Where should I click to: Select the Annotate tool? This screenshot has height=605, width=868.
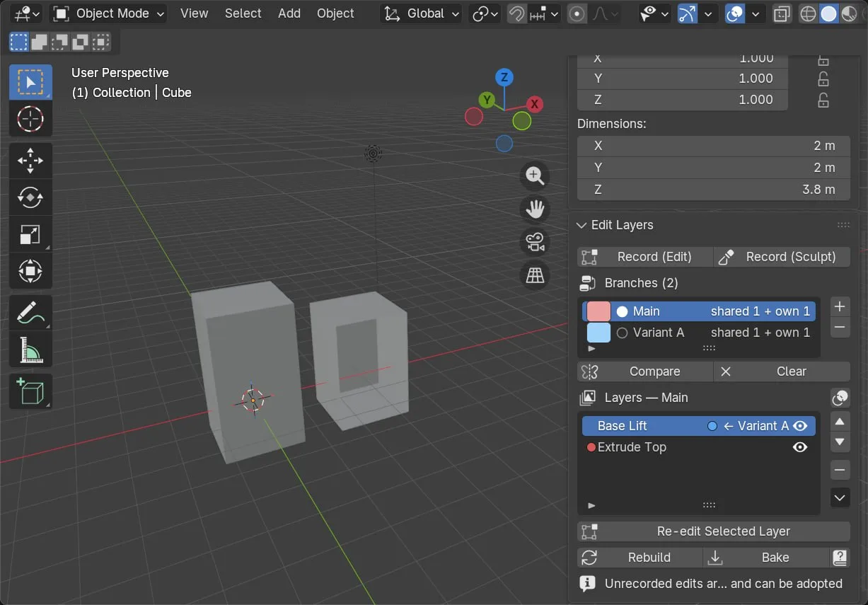[x=30, y=313]
